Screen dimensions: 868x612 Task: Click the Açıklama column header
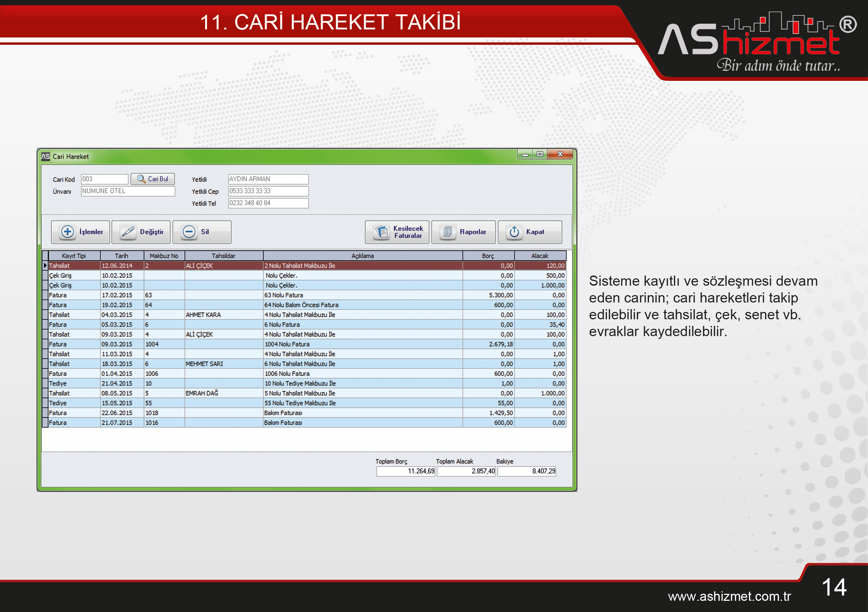click(x=363, y=256)
